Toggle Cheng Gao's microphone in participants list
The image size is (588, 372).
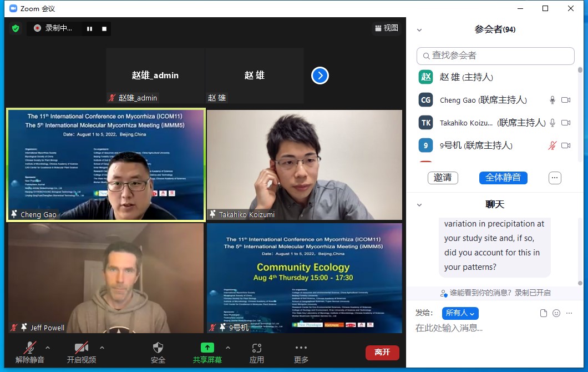click(552, 100)
